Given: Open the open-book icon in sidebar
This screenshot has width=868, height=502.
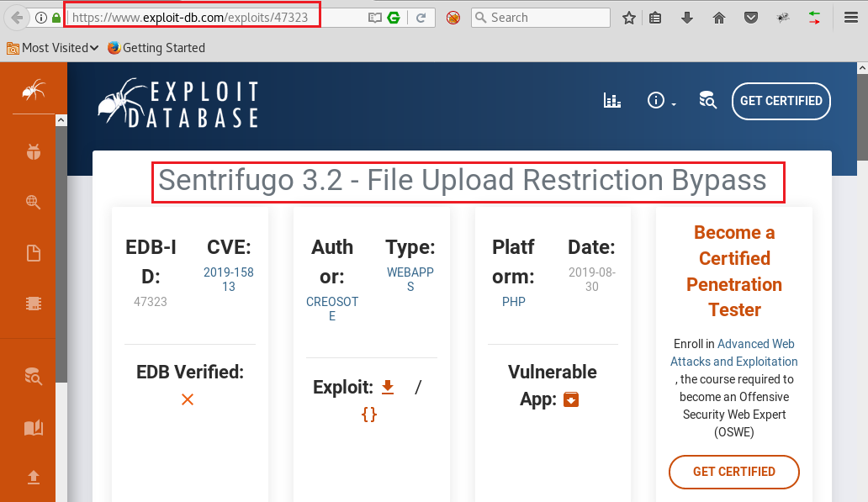Looking at the screenshot, I should [x=33, y=427].
